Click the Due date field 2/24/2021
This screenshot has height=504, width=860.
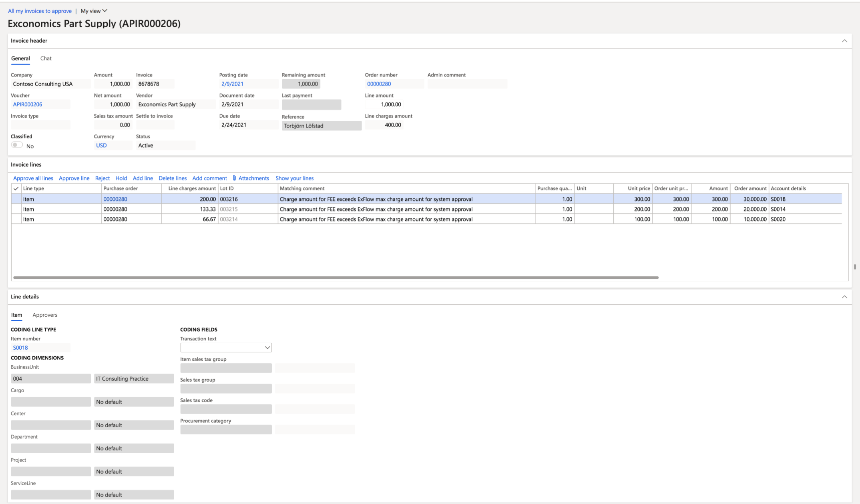point(249,125)
